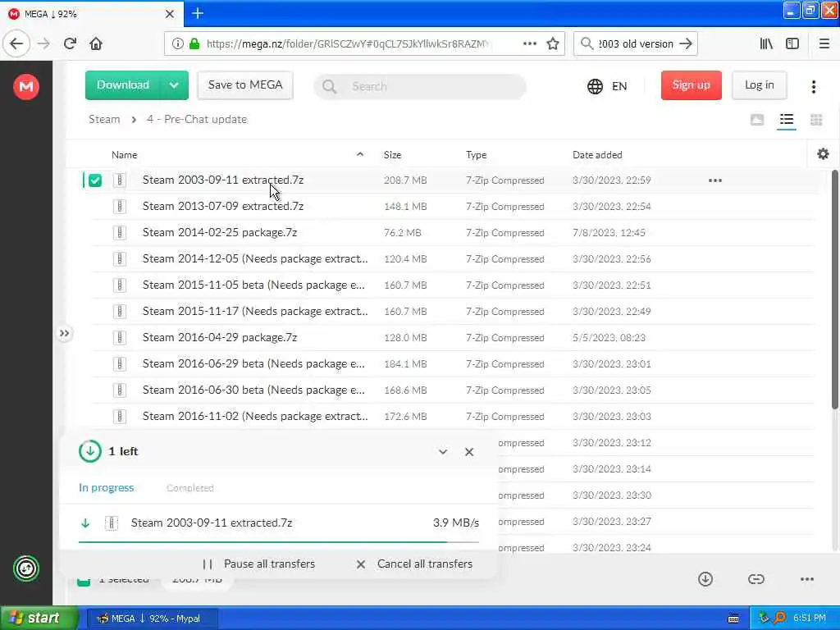
Task: Focus the MEGA Search field
Action: [420, 86]
